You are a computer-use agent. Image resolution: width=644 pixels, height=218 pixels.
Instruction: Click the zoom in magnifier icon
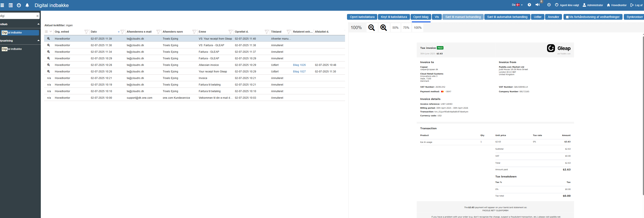pyautogui.click(x=383, y=28)
